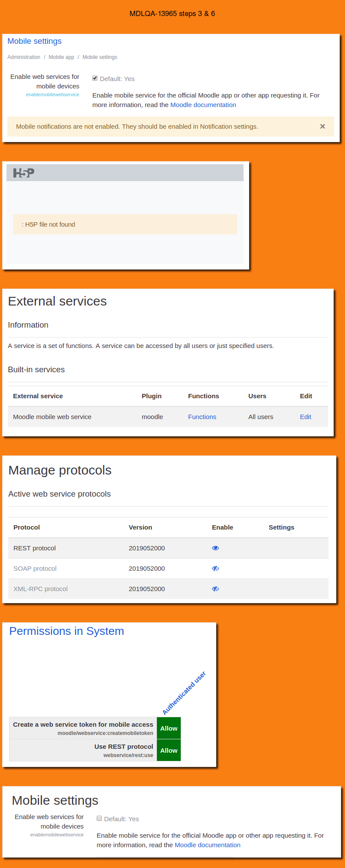This screenshot has height=868, width=345.
Task: Open the Mobile settings heading link at top
Action: pos(35,41)
